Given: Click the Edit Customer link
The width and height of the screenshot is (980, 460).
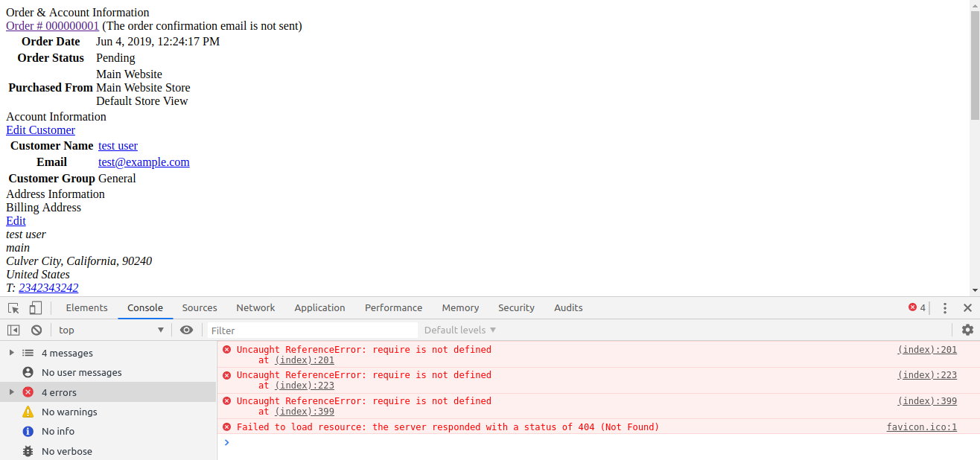Looking at the screenshot, I should tap(40, 130).
